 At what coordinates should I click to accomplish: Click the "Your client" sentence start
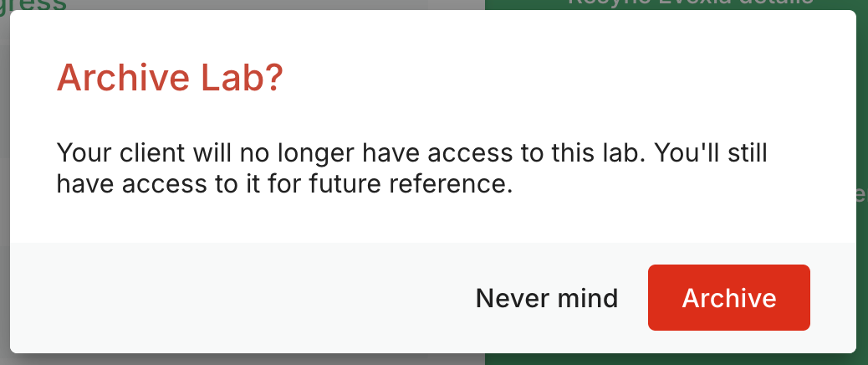107,154
